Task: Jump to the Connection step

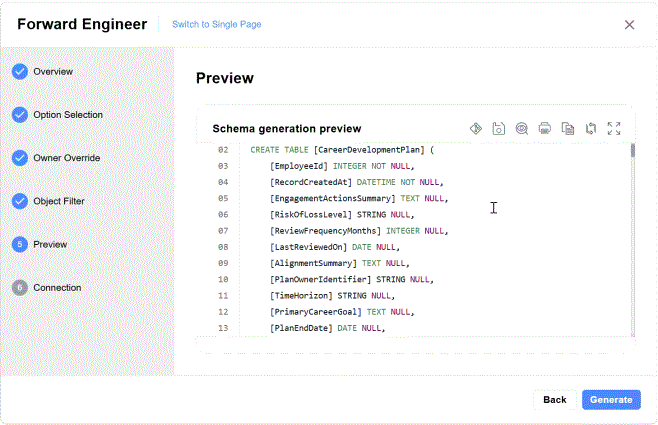Action: coord(47,287)
